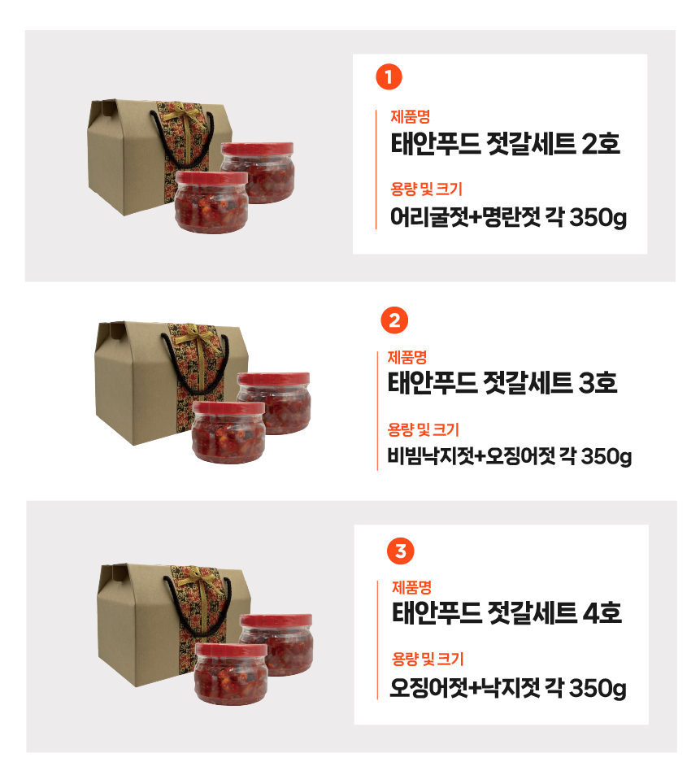Click the orange number 3 badge

pyautogui.click(x=400, y=551)
